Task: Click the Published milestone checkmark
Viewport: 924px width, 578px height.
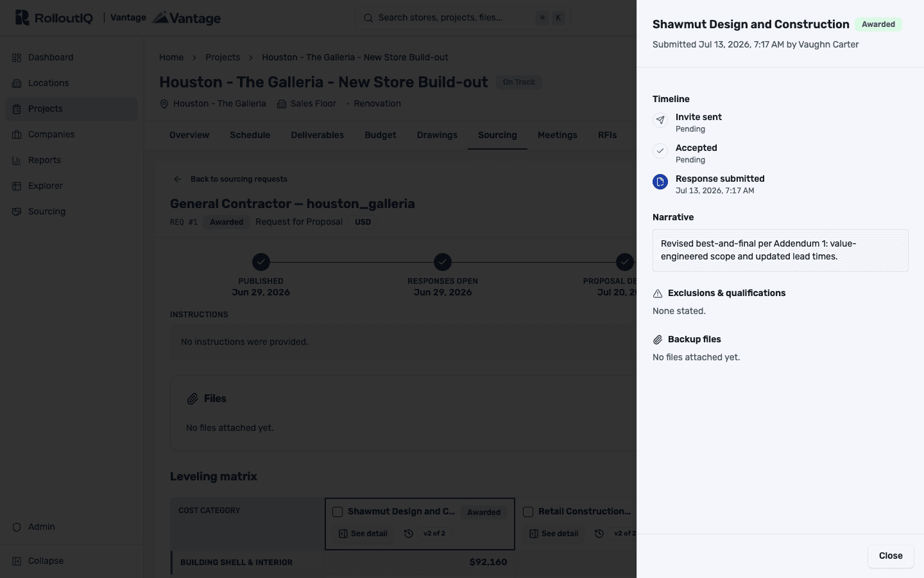Action: click(x=261, y=262)
